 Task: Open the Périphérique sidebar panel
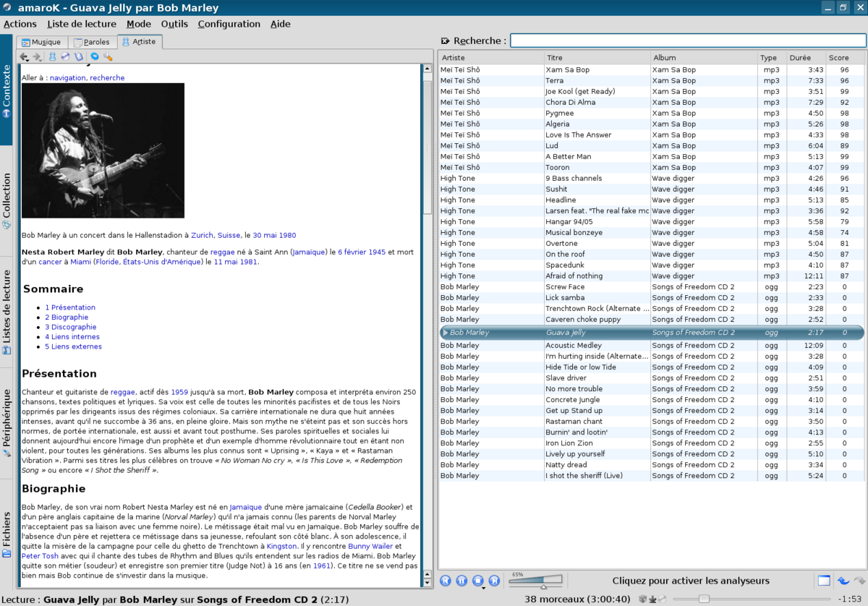point(7,422)
